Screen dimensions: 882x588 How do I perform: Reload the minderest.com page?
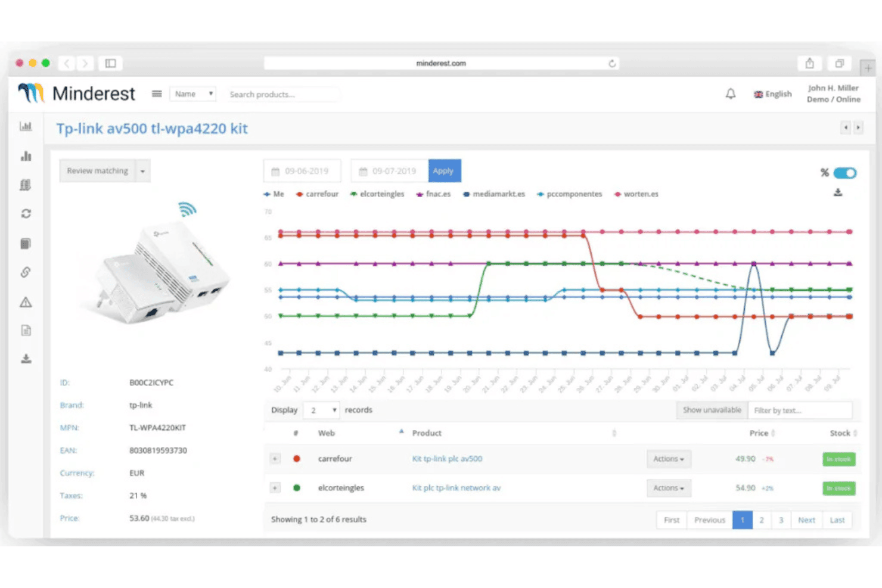[612, 63]
